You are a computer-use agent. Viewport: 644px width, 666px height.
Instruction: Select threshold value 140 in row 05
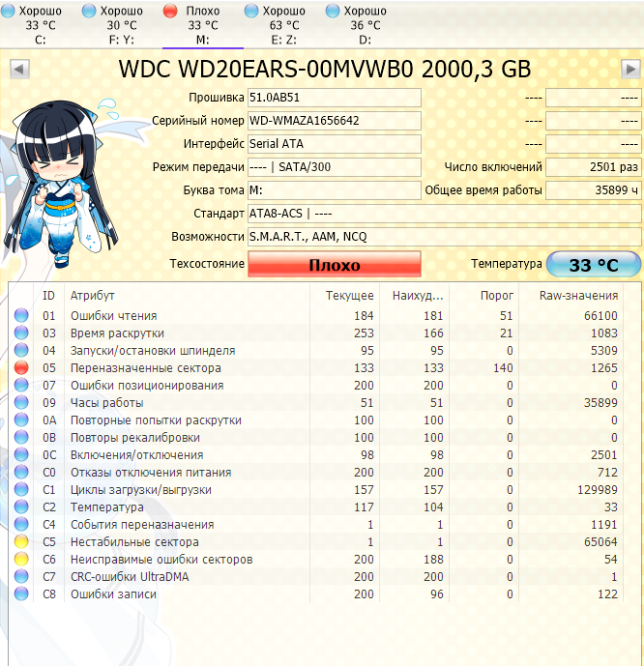pos(503,368)
